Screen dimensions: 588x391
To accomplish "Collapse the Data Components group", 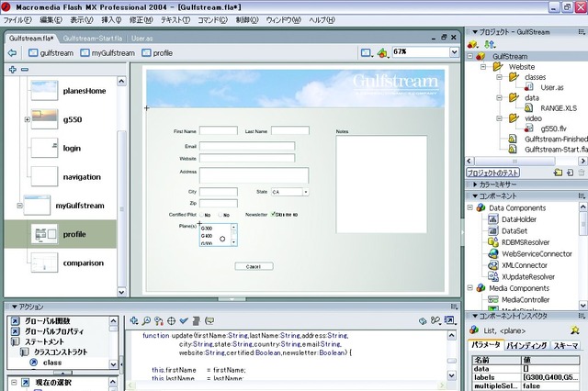I will coord(469,207).
